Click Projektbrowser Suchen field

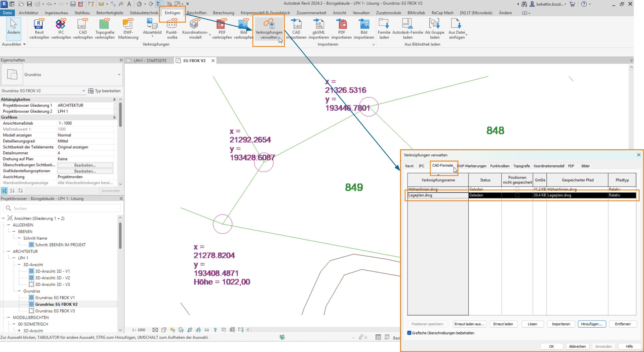[62, 208]
